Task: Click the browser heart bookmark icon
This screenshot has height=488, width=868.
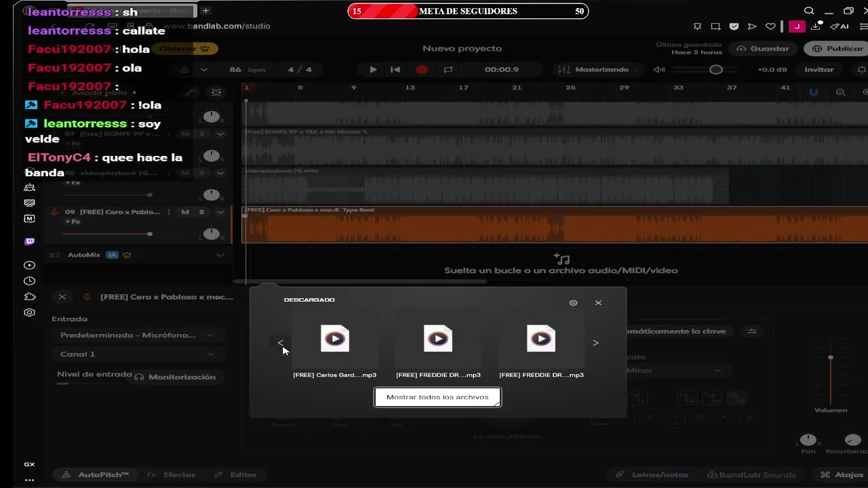Action: point(770,26)
